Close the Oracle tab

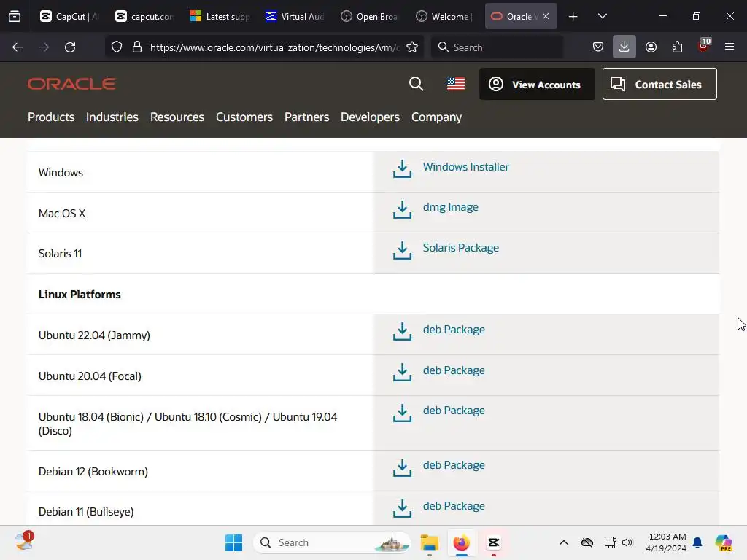tap(546, 16)
